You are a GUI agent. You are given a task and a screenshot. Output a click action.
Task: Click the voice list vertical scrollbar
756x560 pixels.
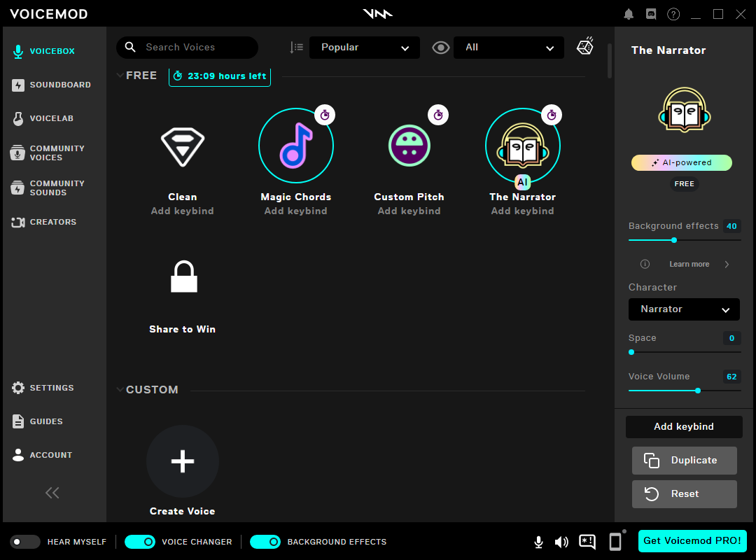click(x=610, y=61)
